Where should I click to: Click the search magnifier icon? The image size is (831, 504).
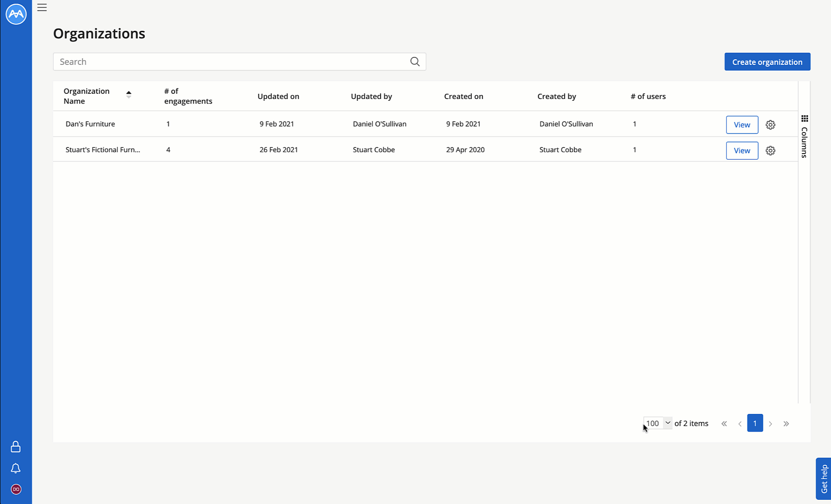coord(415,62)
